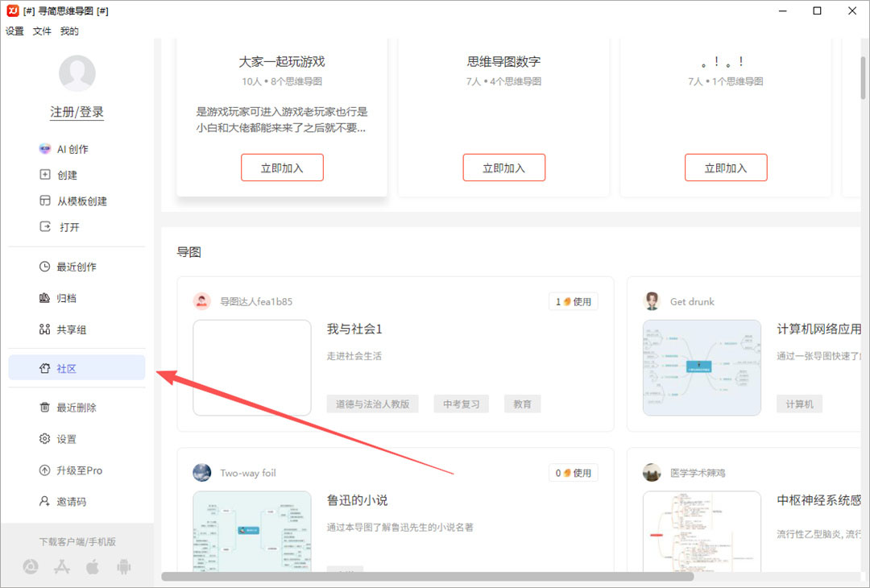
Task: Click the 打开 file icon
Action: 45,227
